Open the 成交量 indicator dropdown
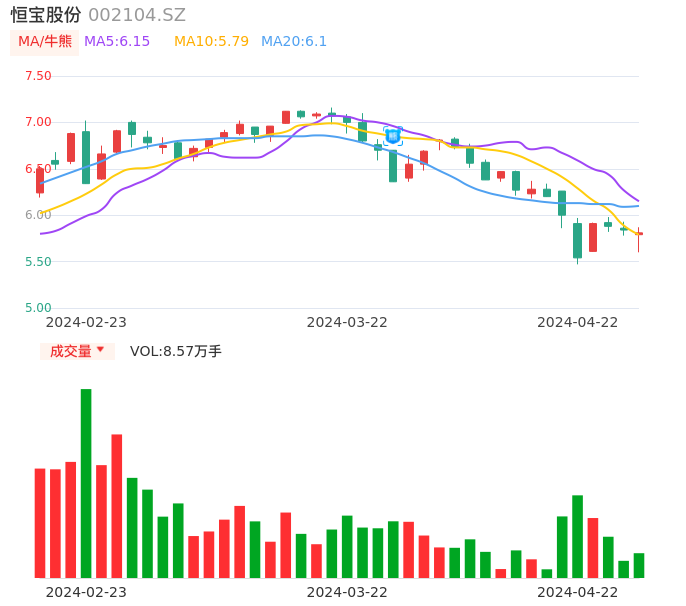Screen dimensions: 686x606 pos(71,351)
